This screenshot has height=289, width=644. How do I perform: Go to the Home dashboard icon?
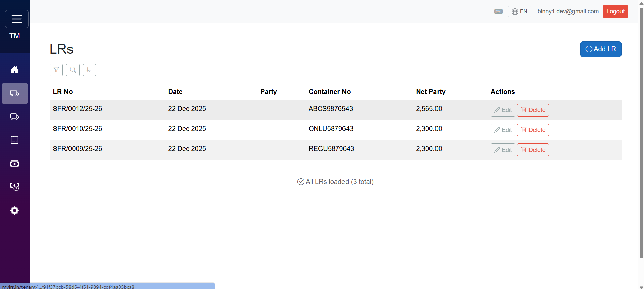14,70
